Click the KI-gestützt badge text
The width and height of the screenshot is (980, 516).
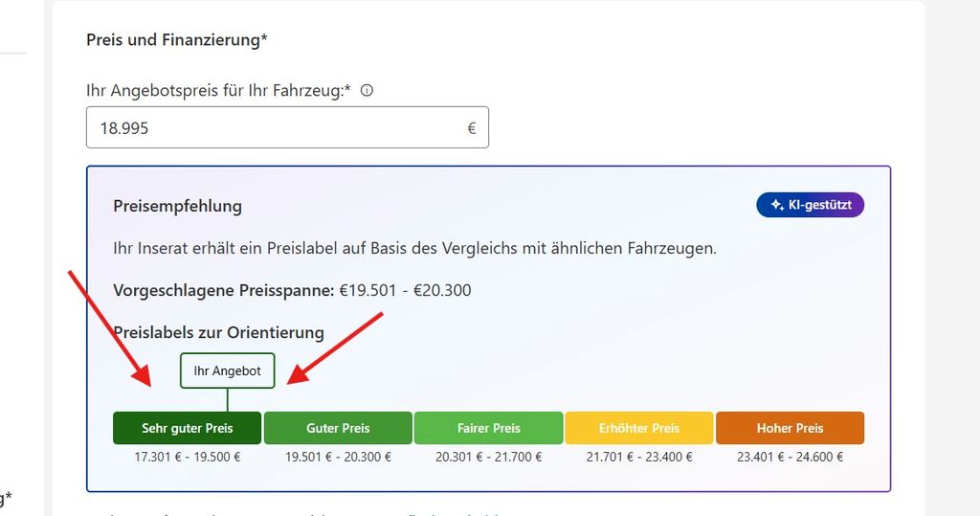pyautogui.click(x=819, y=205)
